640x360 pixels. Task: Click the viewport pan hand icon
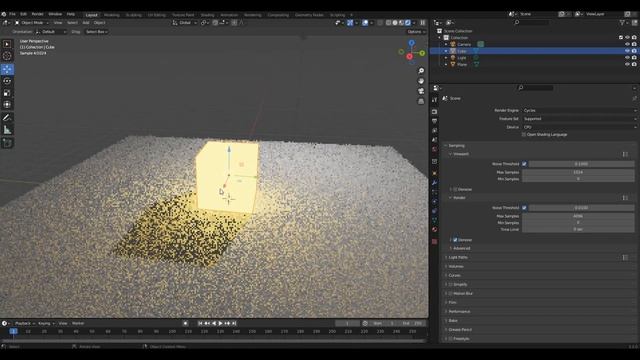pos(421,81)
